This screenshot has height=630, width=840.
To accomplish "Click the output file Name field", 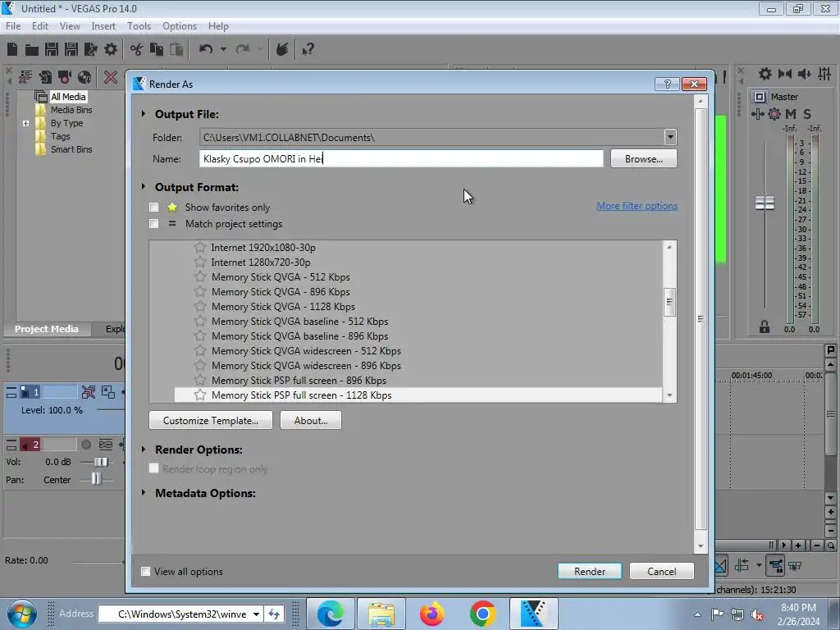I will (x=401, y=158).
